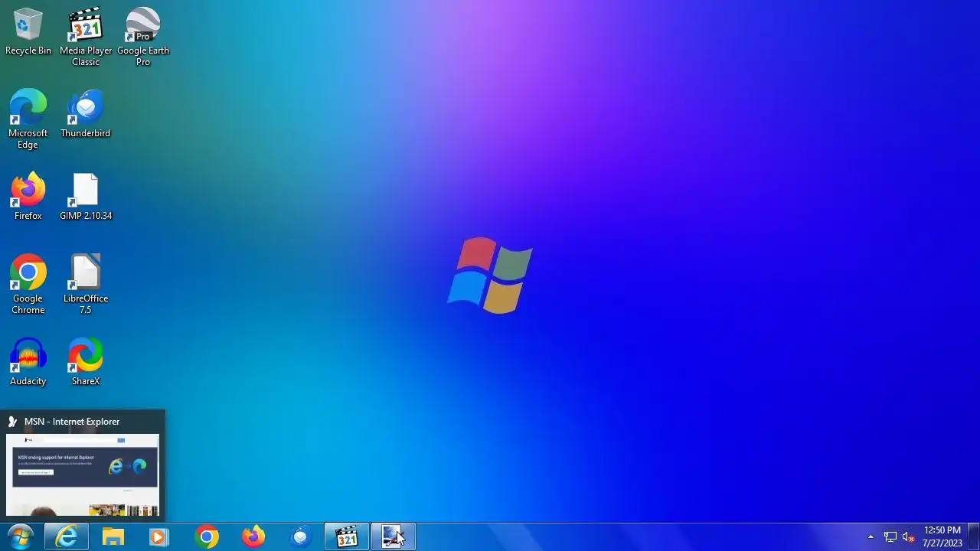Select the Thunderbird desktop icon

86,114
